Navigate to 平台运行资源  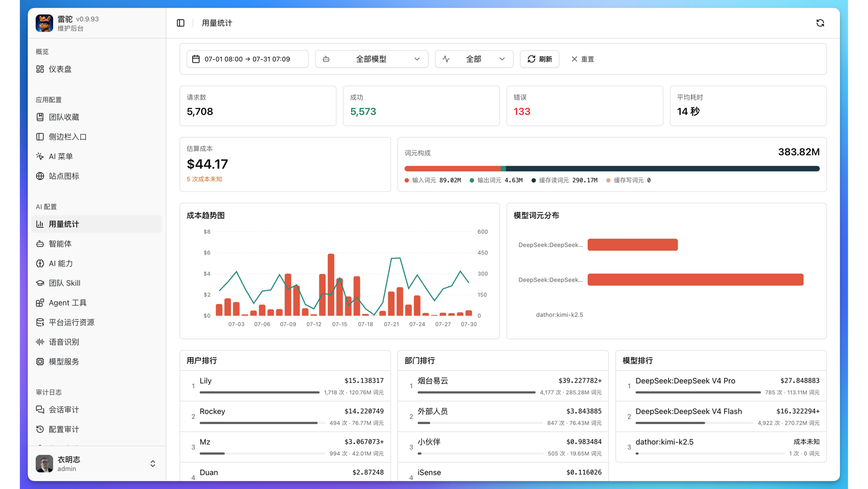pyautogui.click(x=97, y=322)
